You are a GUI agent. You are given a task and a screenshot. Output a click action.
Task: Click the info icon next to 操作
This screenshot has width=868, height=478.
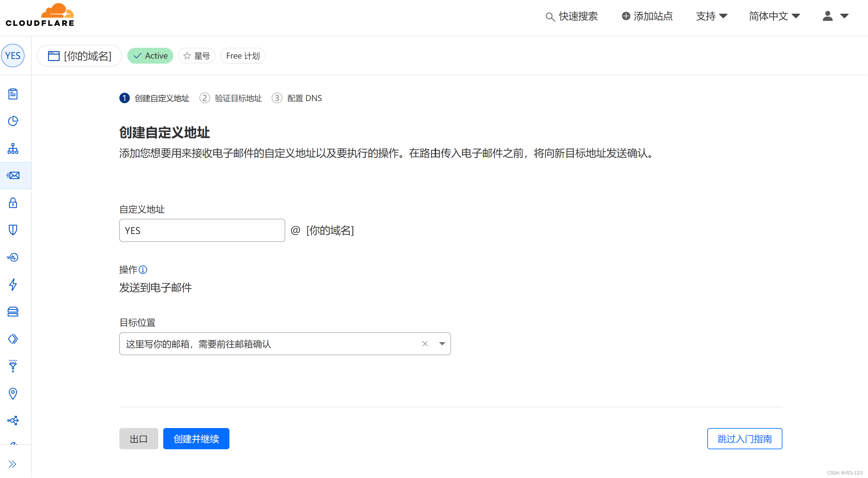point(143,270)
